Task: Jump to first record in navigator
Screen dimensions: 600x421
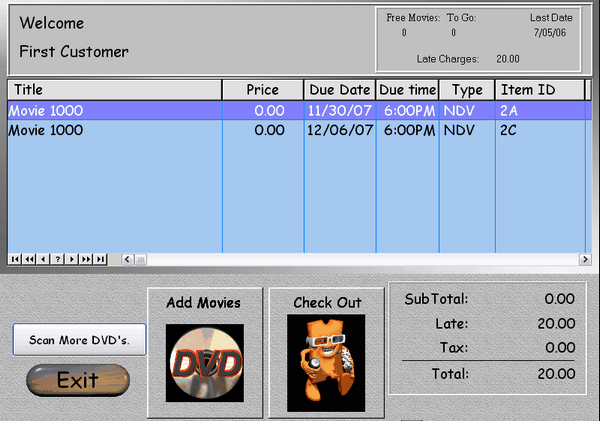Action: pyautogui.click(x=16, y=259)
